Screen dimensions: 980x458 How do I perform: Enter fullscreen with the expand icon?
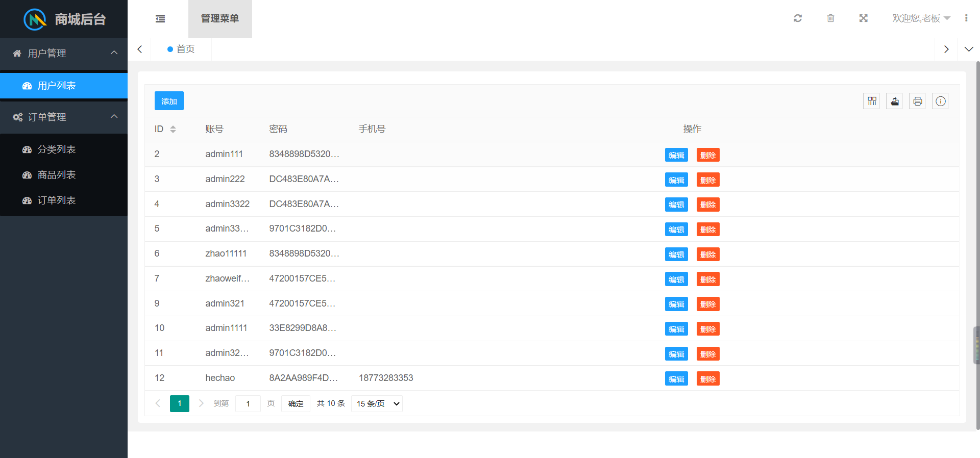(864, 18)
